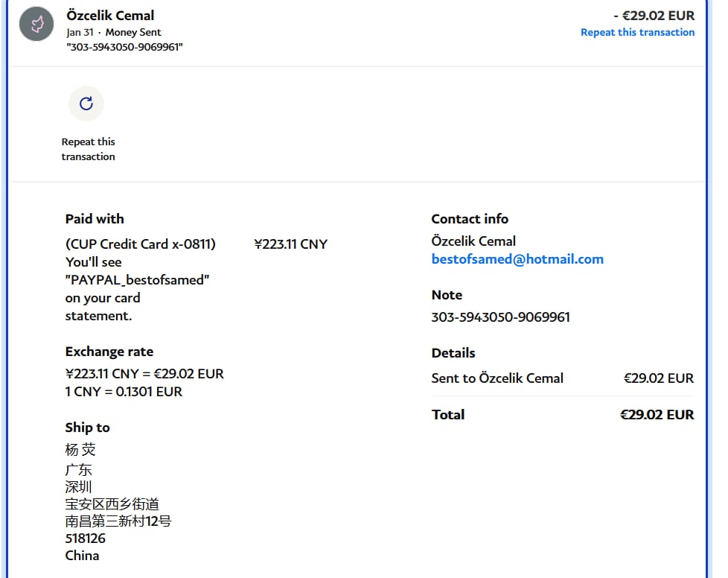Image resolution: width=728 pixels, height=578 pixels.
Task: Select the Jan 31 Money Sent subtitle
Action: pos(113,32)
